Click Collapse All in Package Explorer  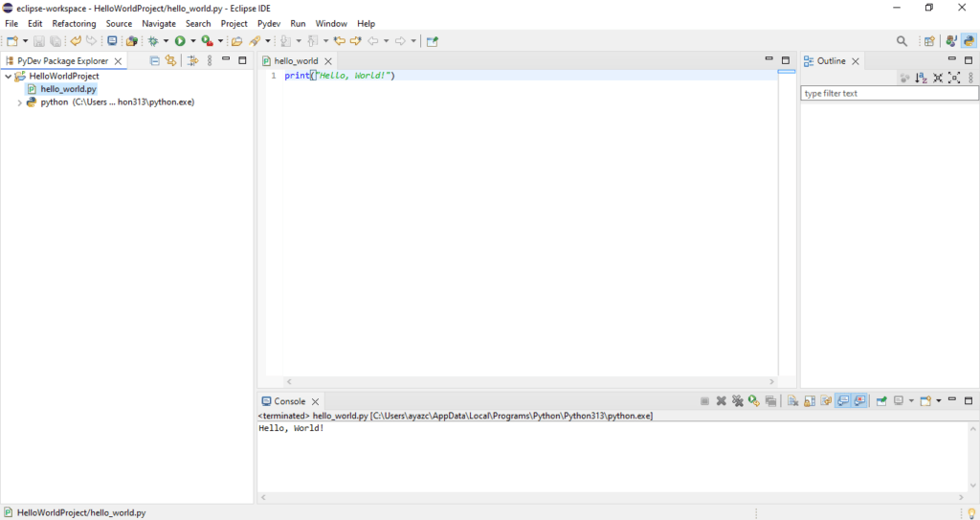point(154,60)
